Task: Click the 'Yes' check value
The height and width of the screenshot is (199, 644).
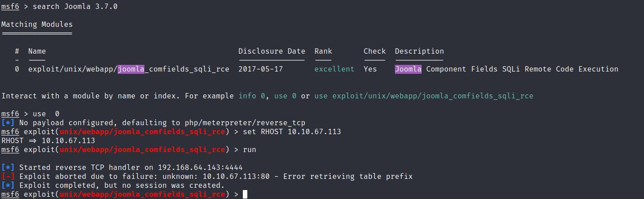Action: (x=370, y=69)
